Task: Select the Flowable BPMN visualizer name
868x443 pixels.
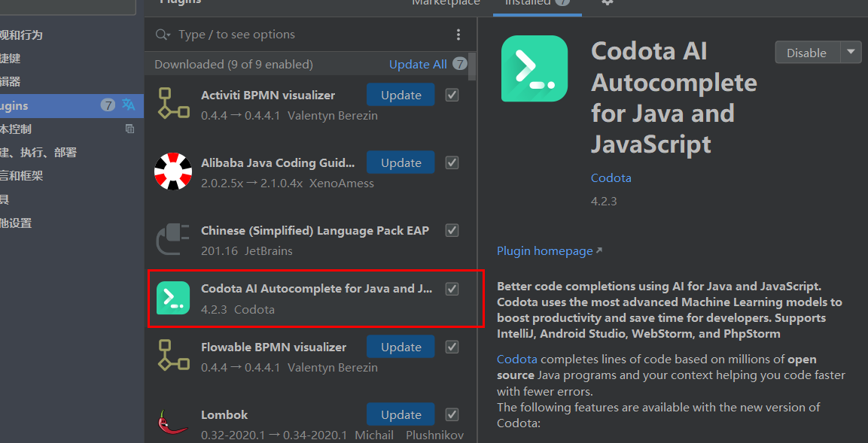Action: (273, 347)
